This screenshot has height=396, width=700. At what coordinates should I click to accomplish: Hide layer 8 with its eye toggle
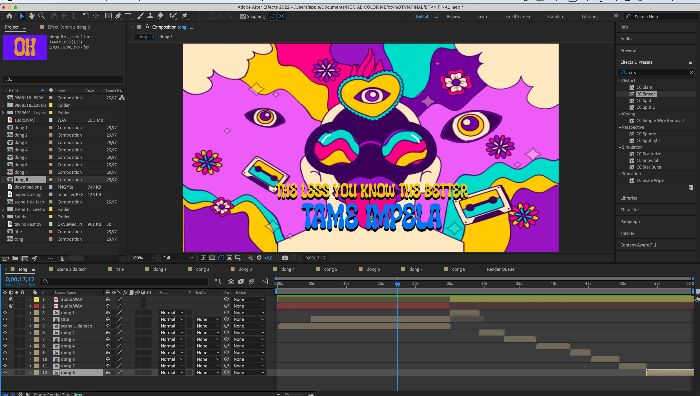click(5, 346)
